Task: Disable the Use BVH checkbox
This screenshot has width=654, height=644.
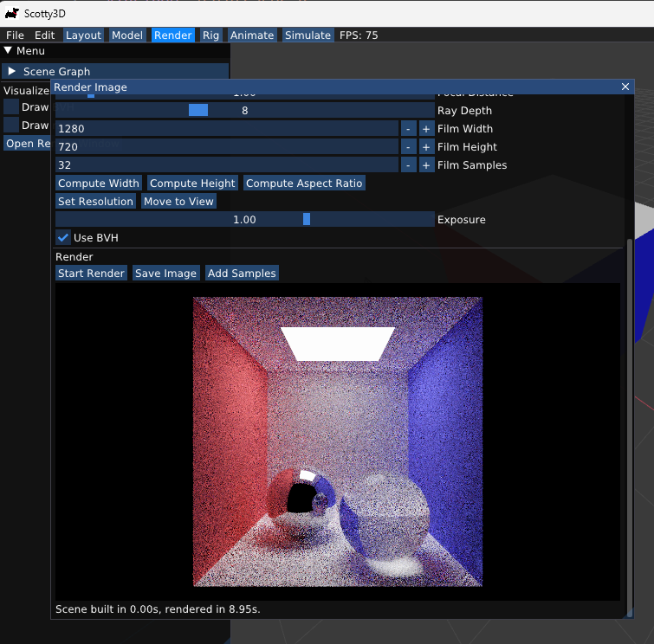Action: pyautogui.click(x=63, y=237)
